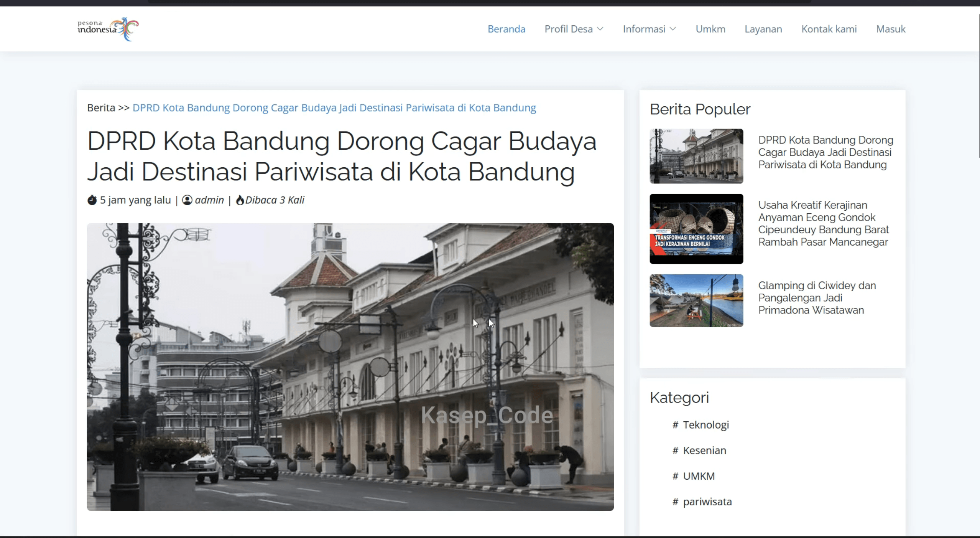This screenshot has height=538, width=980.
Task: Open Kontak kami in the navbar
Action: (829, 29)
